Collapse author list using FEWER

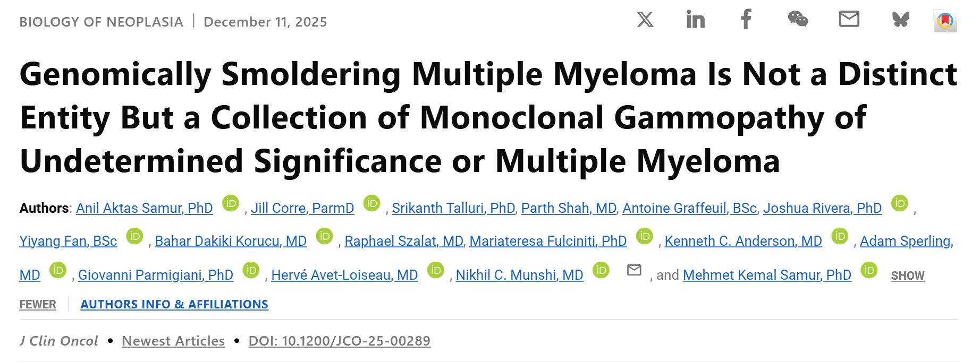pos(38,304)
